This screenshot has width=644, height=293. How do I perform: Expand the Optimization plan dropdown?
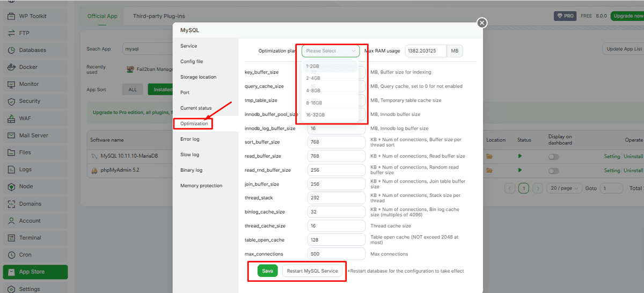(x=330, y=51)
